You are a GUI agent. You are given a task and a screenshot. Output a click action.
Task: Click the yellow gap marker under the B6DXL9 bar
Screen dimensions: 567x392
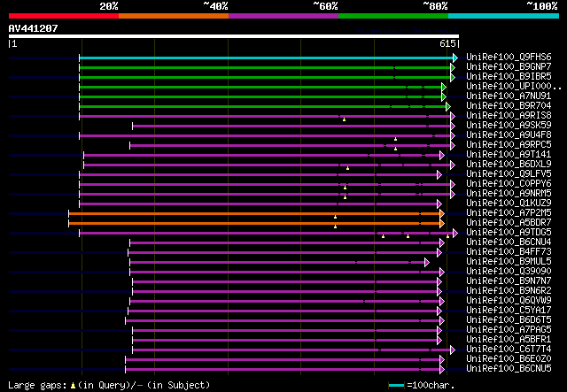(348, 168)
